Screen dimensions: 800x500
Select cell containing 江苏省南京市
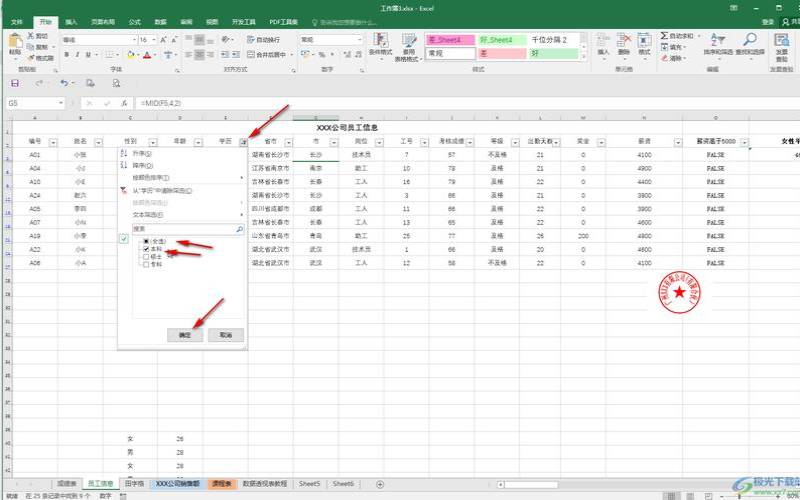click(270, 168)
